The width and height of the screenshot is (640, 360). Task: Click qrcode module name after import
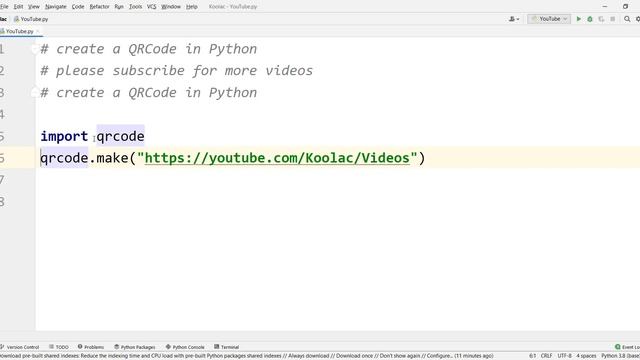point(120,136)
